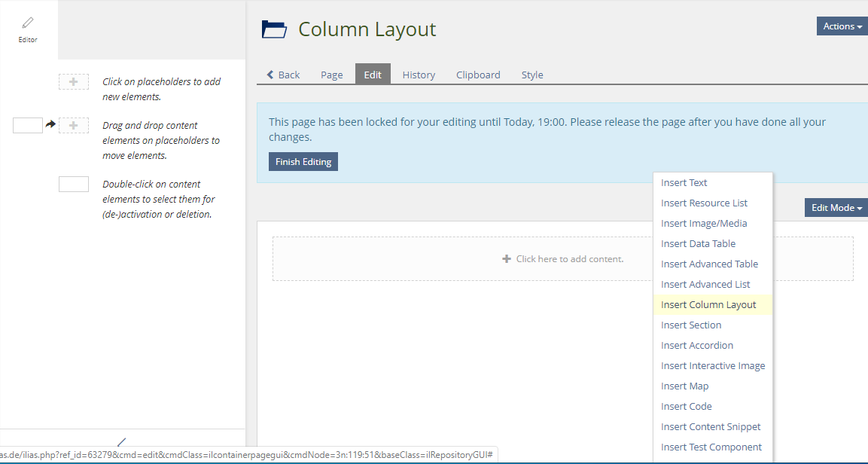
Task: Select Insert Column Layout menu item
Action: click(x=708, y=305)
